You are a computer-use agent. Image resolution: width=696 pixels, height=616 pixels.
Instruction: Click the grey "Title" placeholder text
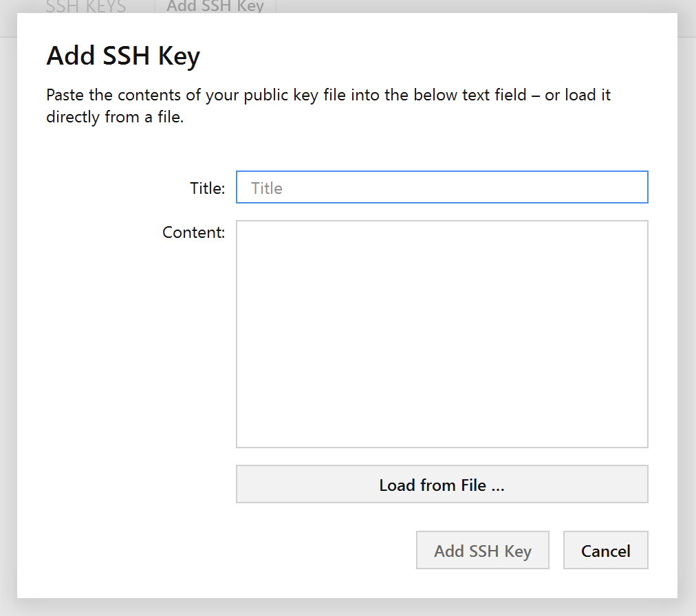click(x=267, y=188)
